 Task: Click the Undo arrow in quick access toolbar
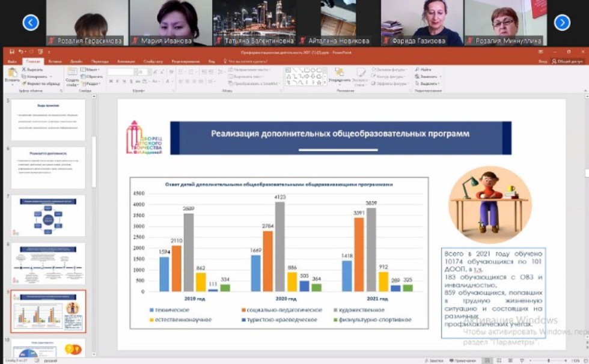pyautogui.click(x=20, y=52)
